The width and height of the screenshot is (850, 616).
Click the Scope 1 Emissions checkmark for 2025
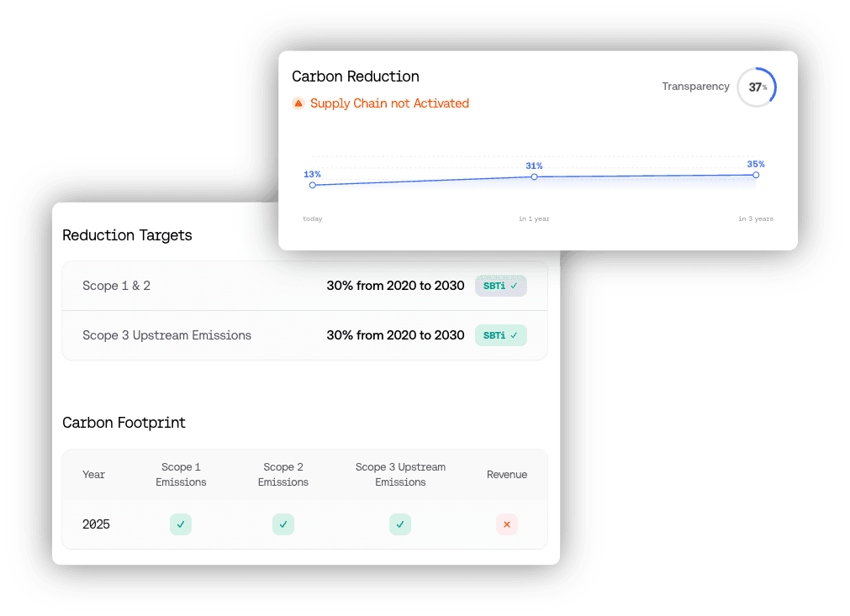[x=181, y=524]
